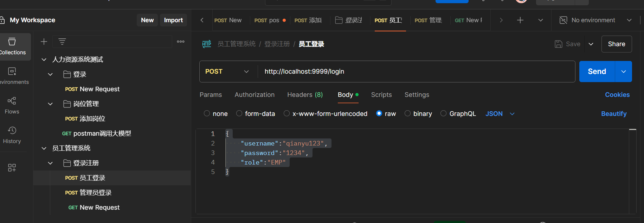Click the request URL input field
This screenshot has width=644, height=223.
(x=416, y=72)
